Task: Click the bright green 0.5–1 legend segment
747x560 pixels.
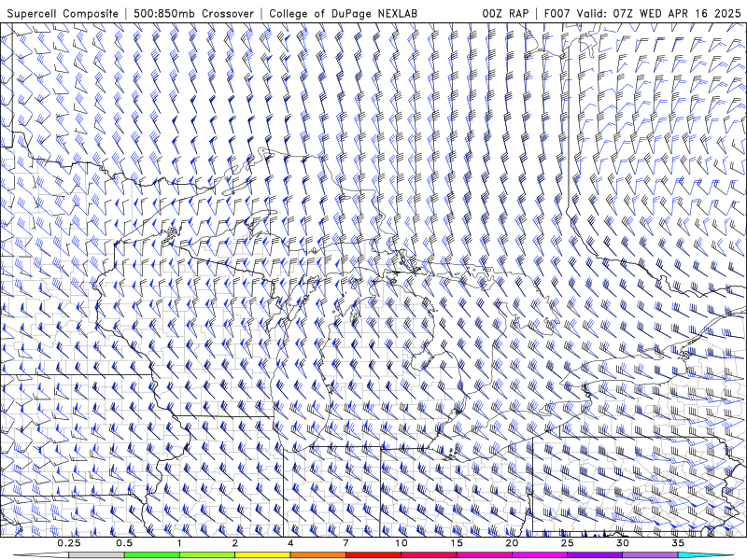Action: click(x=152, y=555)
